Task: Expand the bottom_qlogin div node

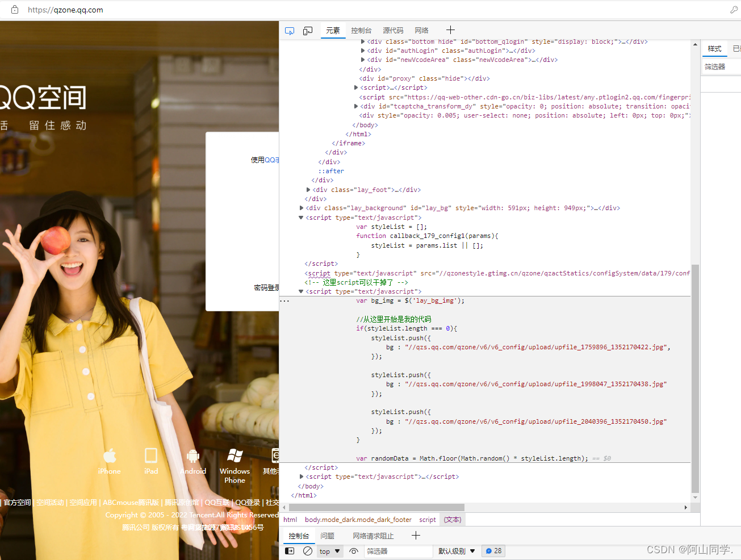Action: click(363, 41)
